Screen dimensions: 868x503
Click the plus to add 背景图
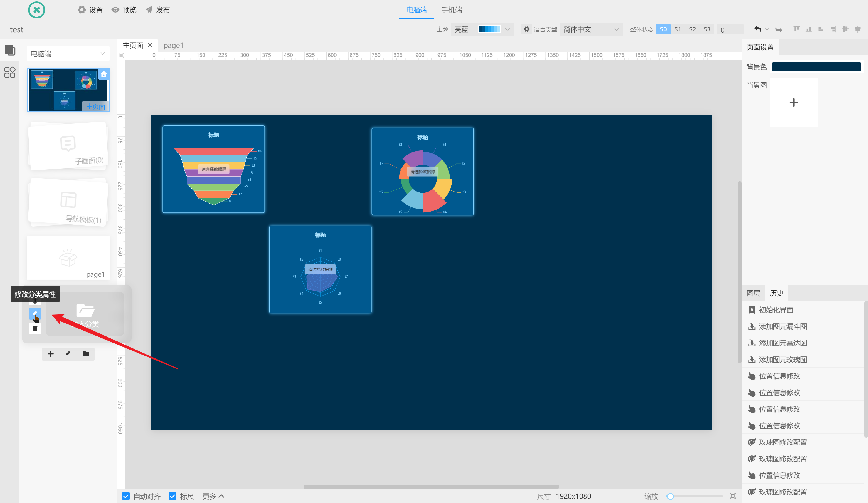click(793, 103)
